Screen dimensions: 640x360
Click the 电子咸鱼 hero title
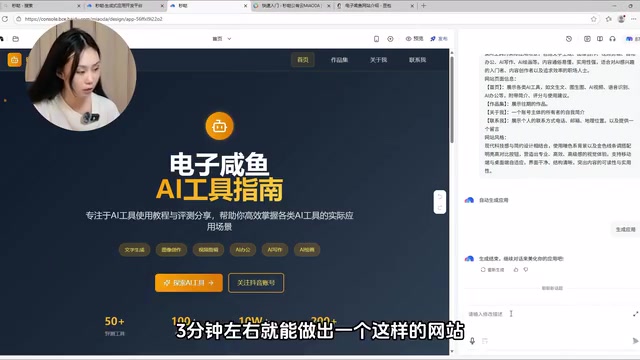point(219,164)
